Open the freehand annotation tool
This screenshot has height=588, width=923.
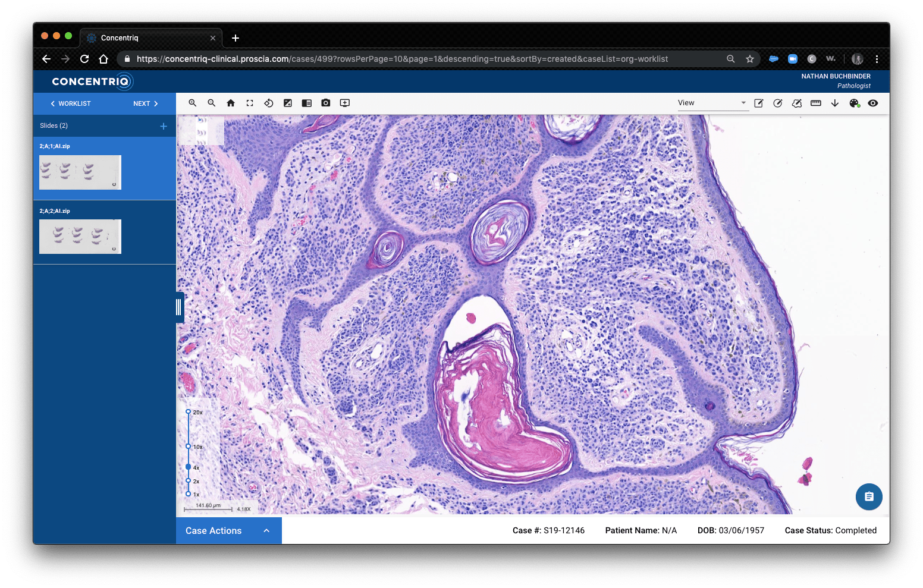797,103
